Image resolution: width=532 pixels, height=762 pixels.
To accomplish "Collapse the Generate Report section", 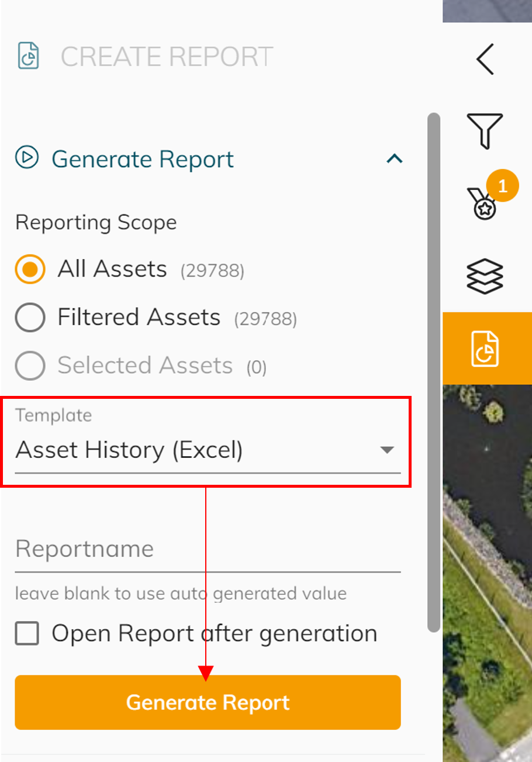I will tap(395, 158).
